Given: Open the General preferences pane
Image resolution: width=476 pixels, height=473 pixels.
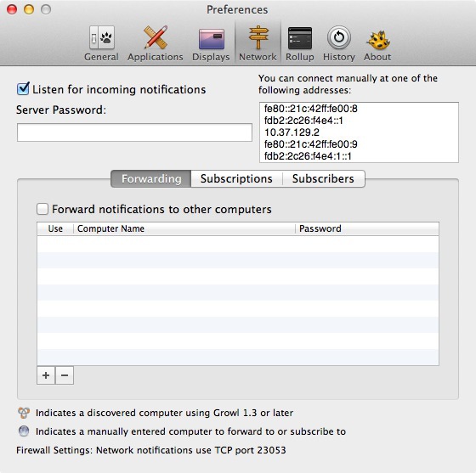Looking at the screenshot, I should [101, 43].
